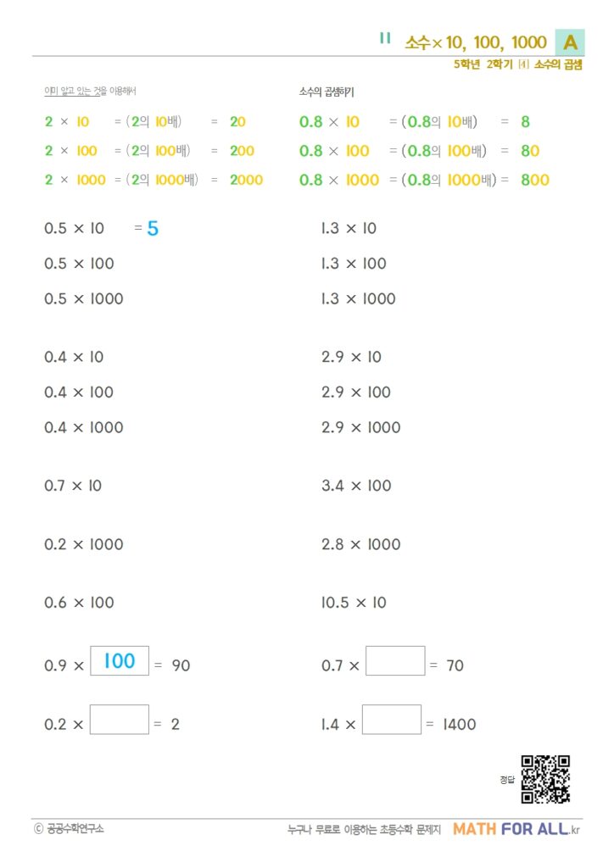Click the '누구나 무료로 이용하는 초등수학 문제지' footer text

(x=365, y=830)
